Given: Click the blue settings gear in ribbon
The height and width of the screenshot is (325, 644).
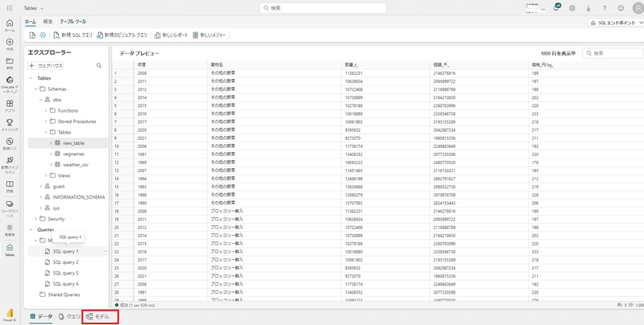Looking at the screenshot, I should click(x=43, y=35).
